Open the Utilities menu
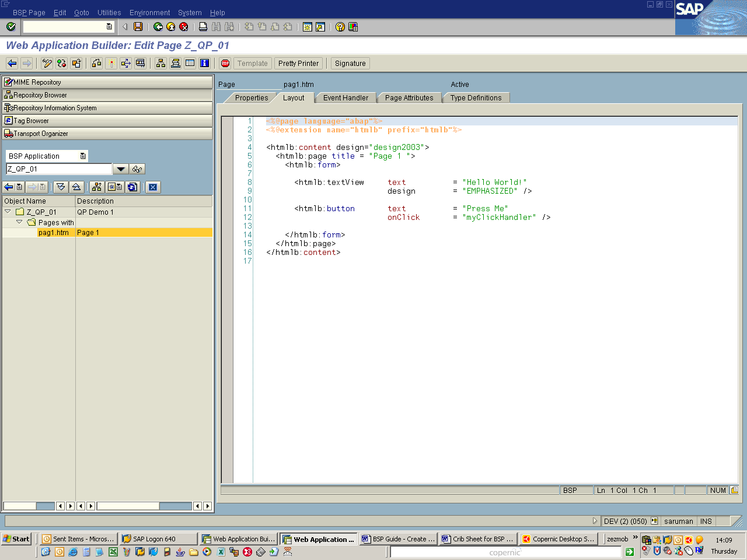The width and height of the screenshot is (747, 560). [109, 13]
